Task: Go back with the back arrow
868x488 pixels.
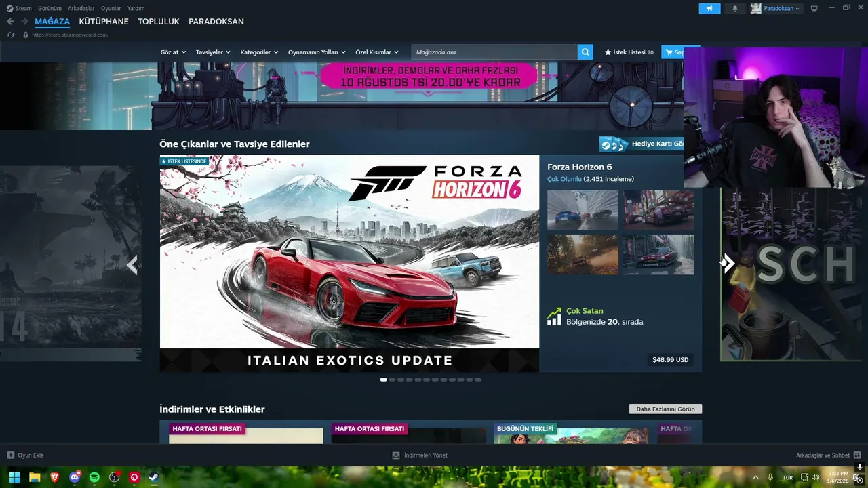Action: click(10, 22)
